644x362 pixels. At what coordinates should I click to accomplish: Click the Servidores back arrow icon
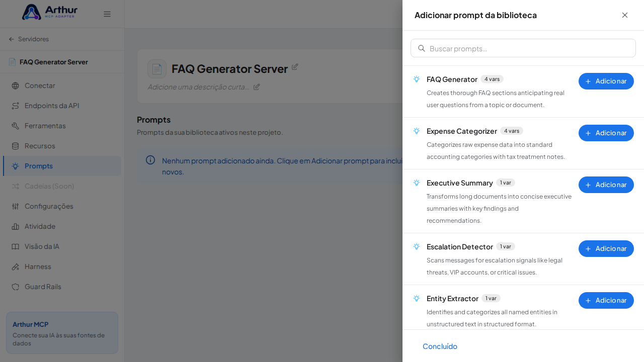pos(12,39)
